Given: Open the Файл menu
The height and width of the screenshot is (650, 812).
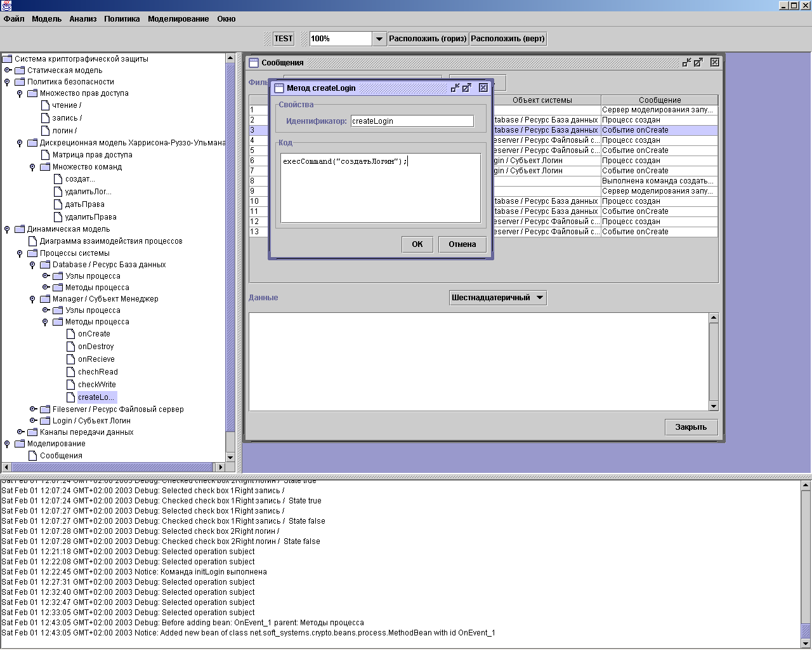Looking at the screenshot, I should pyautogui.click(x=14, y=19).
